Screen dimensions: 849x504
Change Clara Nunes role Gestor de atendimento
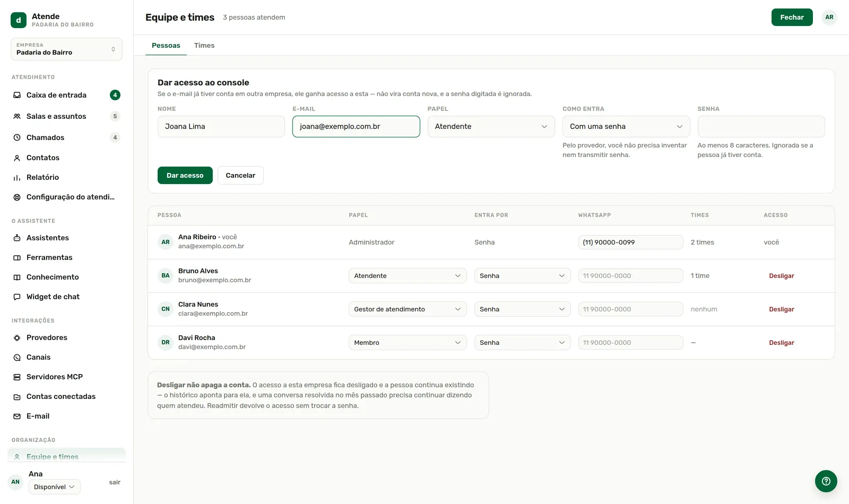408,309
